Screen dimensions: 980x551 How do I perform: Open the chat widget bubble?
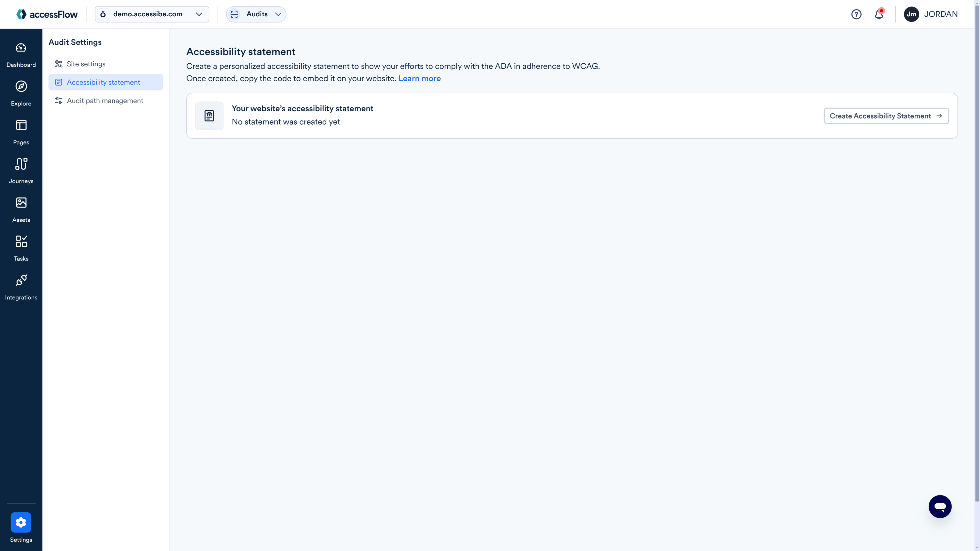coord(940,507)
